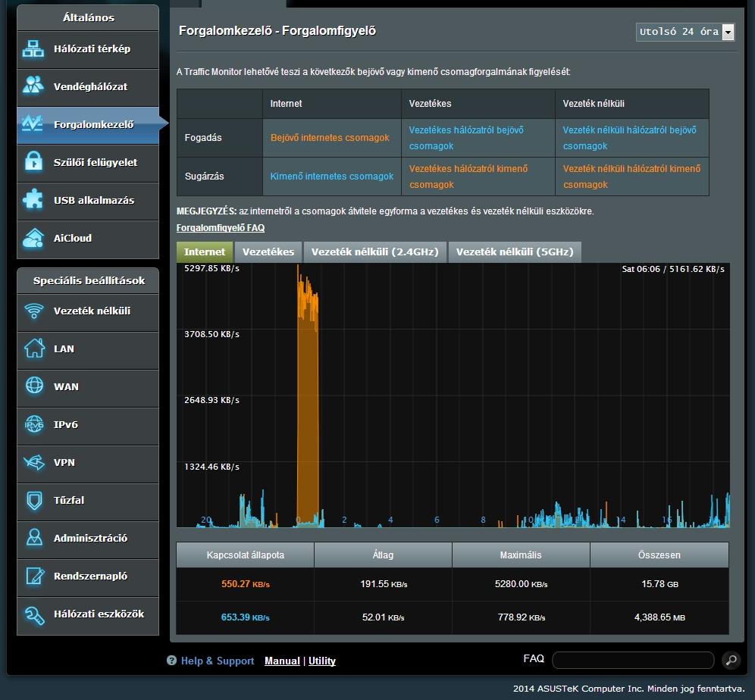Click the Kapcsolat állapota column header
The height and width of the screenshot is (700, 755).
245,555
